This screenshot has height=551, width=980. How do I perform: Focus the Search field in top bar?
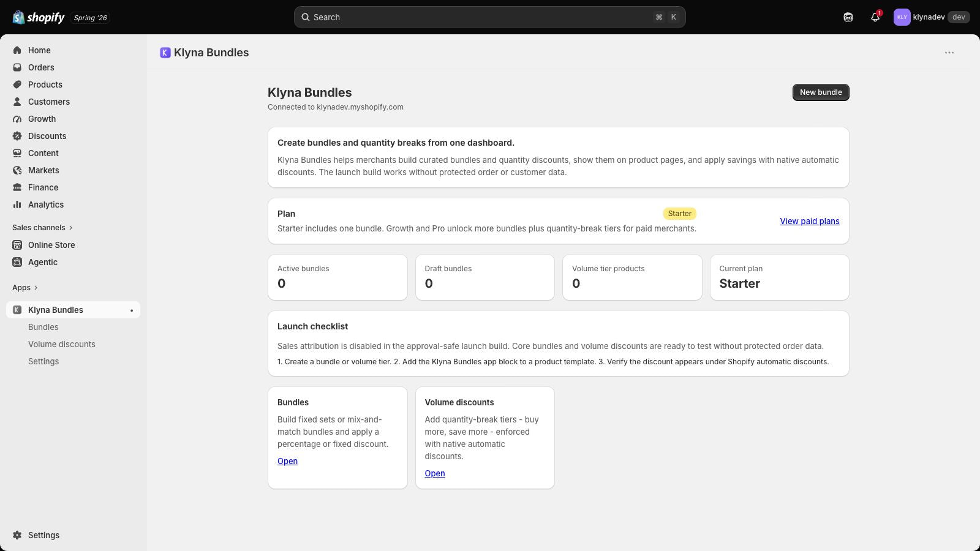[490, 17]
